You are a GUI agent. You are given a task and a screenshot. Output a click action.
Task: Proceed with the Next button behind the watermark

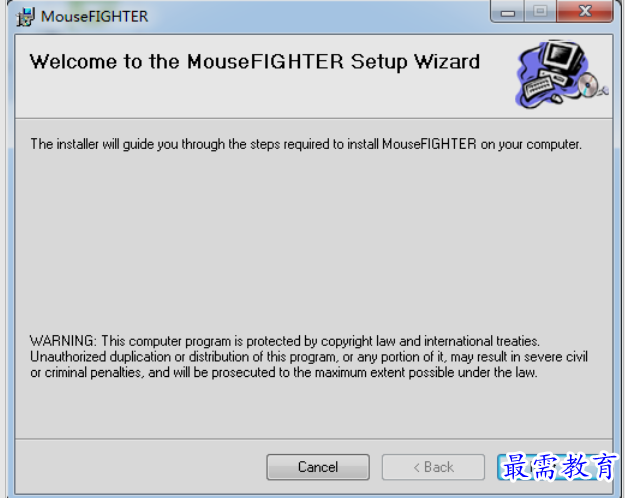coord(554,467)
